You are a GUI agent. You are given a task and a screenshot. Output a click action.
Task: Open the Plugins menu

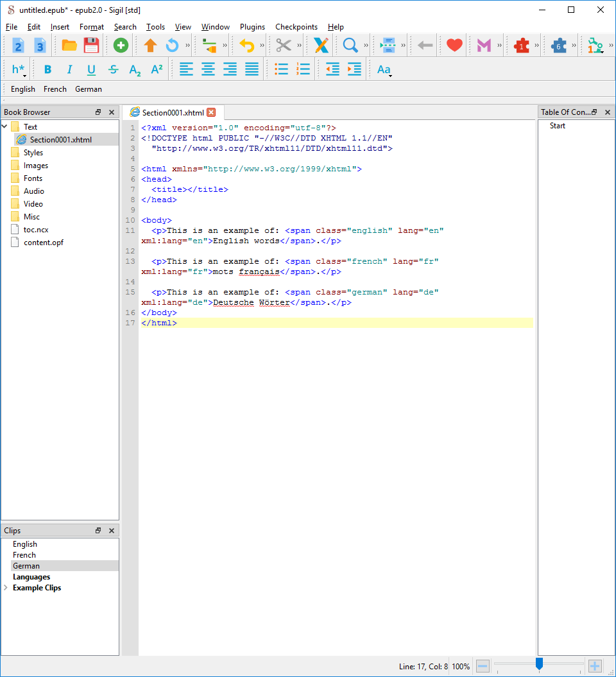tap(252, 27)
